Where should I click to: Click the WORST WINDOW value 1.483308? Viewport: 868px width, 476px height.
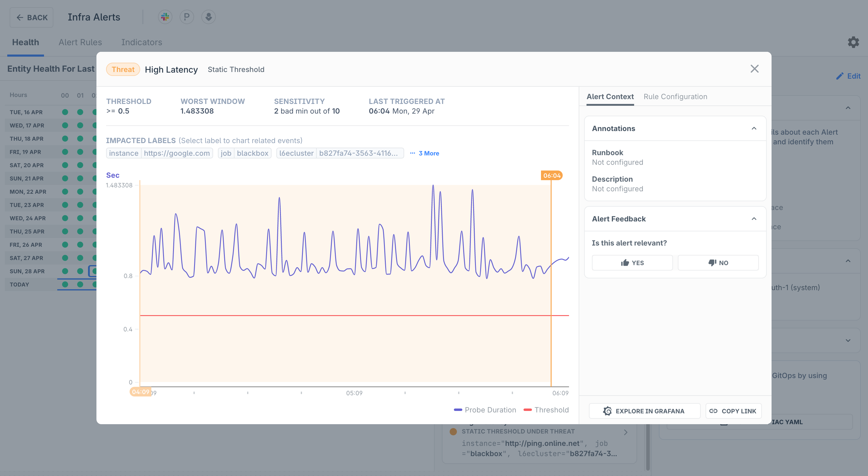click(x=197, y=111)
